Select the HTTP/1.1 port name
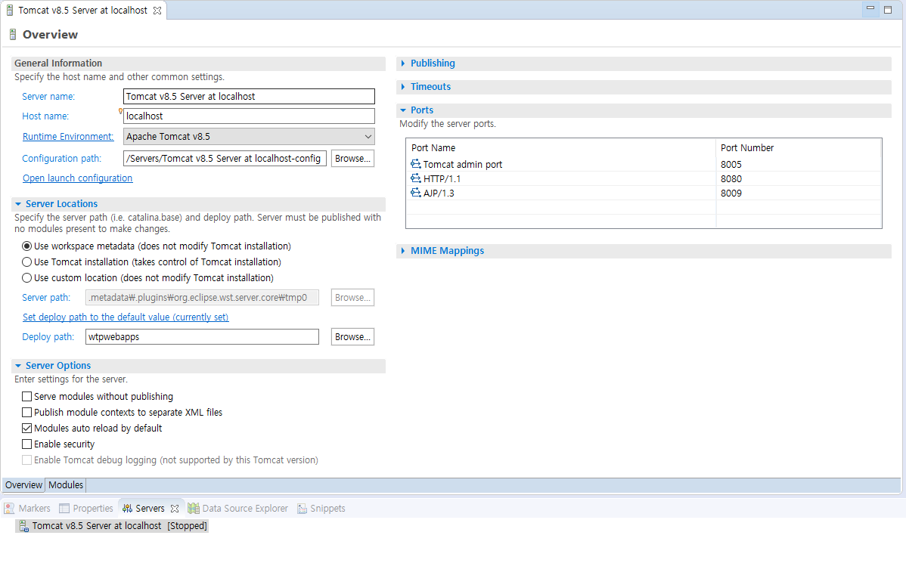906x588 pixels. coord(442,179)
